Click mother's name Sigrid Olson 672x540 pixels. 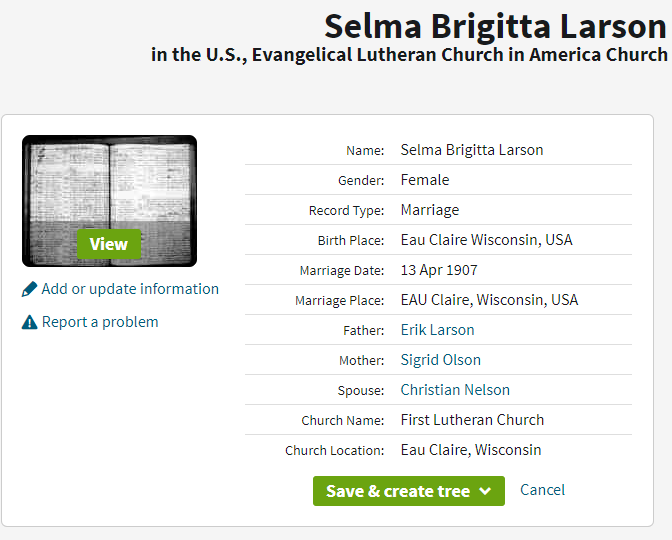coord(440,360)
